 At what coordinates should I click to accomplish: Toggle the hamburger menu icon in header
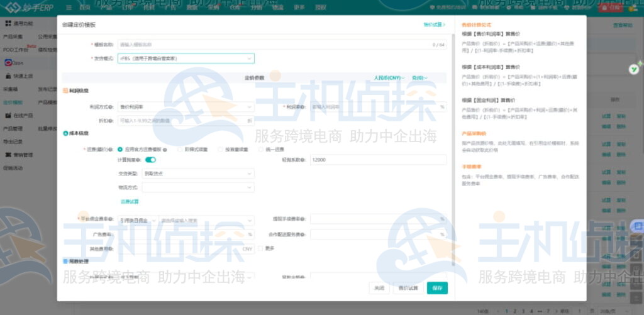[69, 8]
